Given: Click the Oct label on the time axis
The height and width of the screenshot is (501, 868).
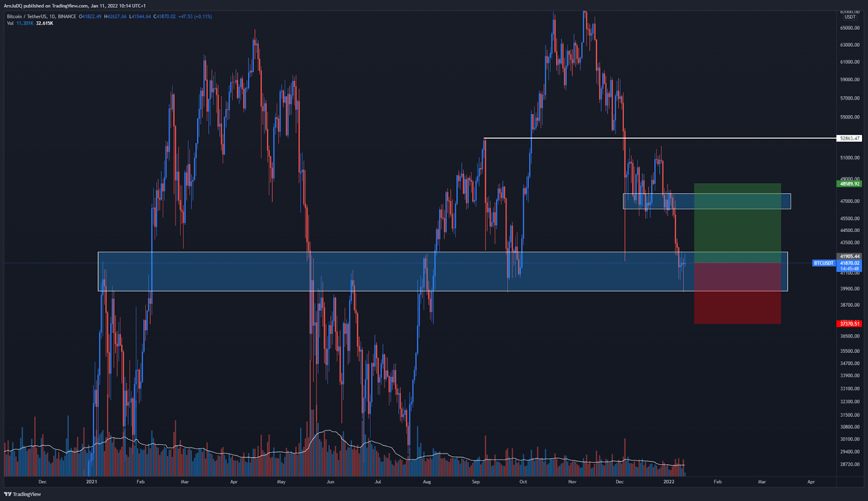Looking at the screenshot, I should (523, 481).
